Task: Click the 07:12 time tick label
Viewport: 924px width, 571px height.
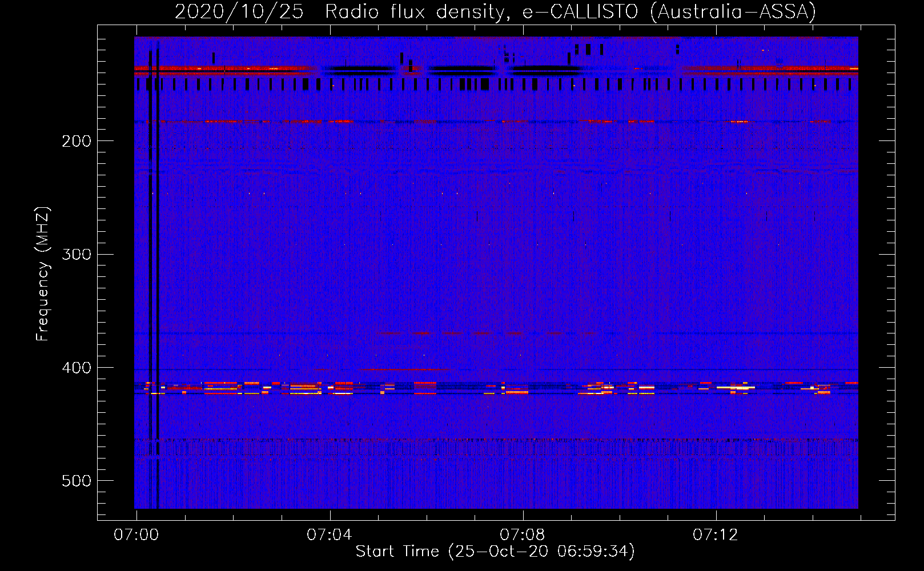Action: point(716,535)
